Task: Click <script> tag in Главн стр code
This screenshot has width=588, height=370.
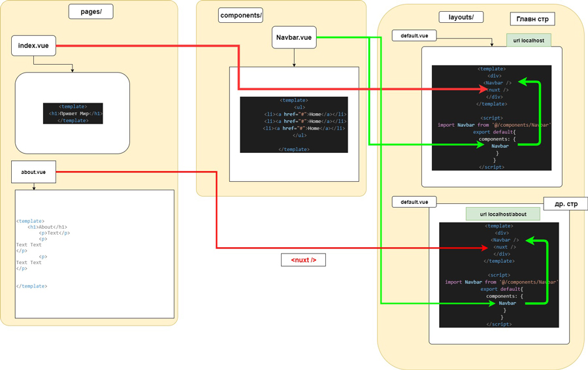Action: pyautogui.click(x=491, y=118)
